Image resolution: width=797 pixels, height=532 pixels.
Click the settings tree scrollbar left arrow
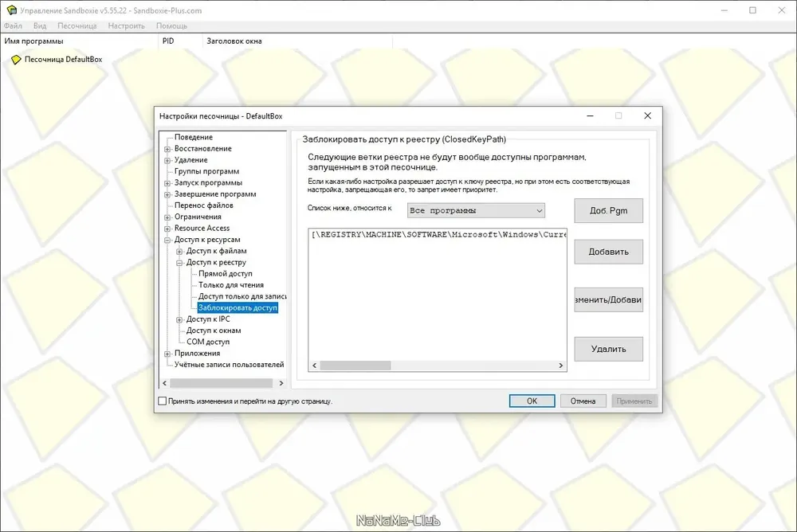point(164,383)
